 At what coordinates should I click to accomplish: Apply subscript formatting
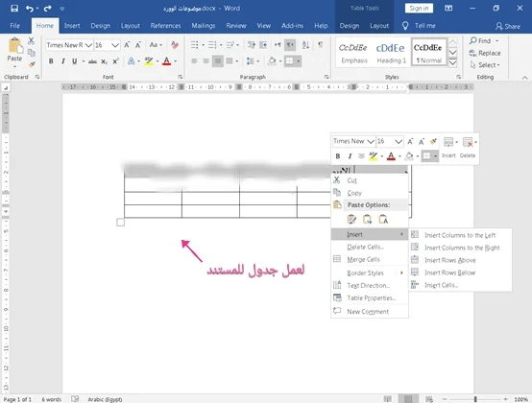pyautogui.click(x=104, y=61)
